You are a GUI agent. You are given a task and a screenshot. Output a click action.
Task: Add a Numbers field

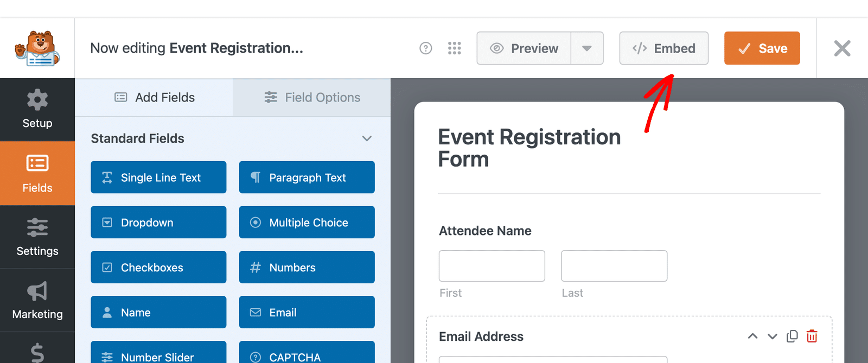[307, 268]
